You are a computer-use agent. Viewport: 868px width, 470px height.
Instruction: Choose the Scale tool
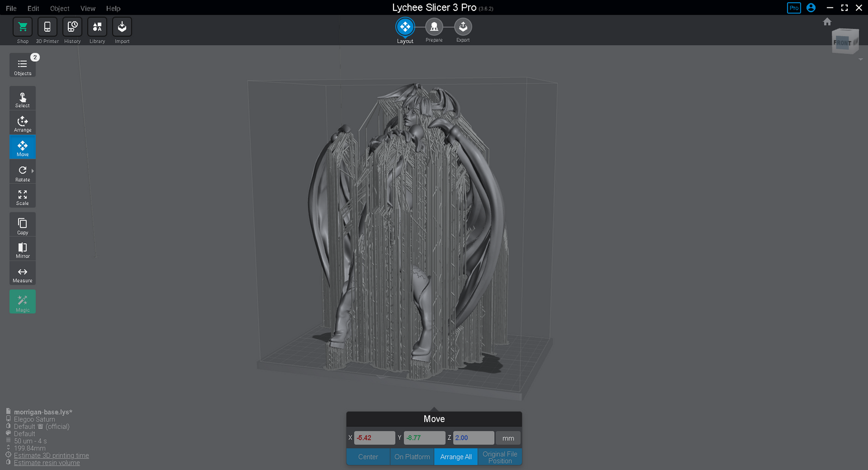click(23, 196)
